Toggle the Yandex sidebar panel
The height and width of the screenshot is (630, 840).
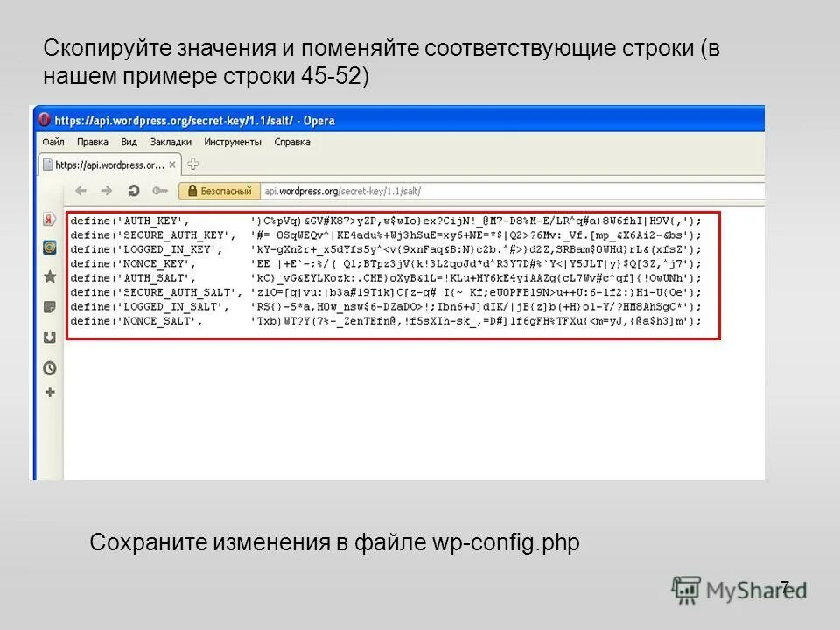pos(51,220)
